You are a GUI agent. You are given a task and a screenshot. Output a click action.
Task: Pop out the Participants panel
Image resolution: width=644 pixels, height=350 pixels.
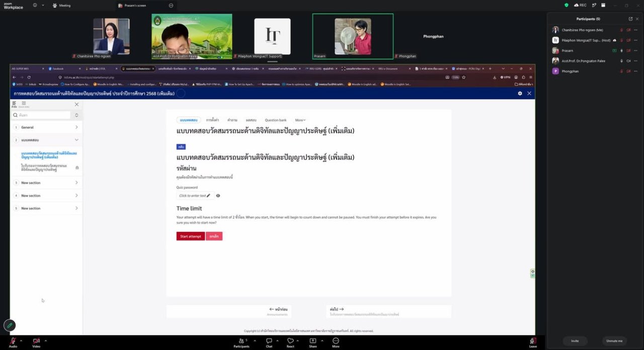coord(630,19)
